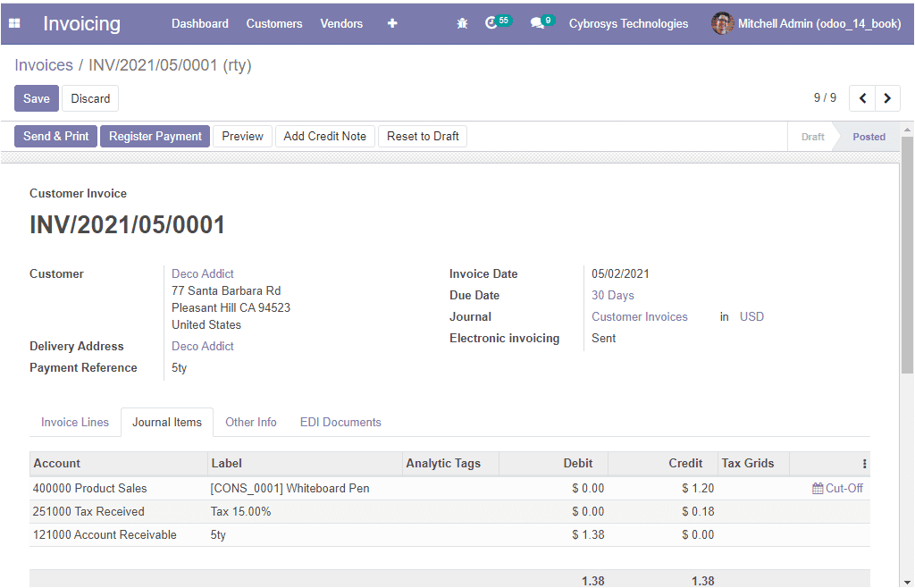Click the 9 / 9 pager counter
Screen dimensions: 915x588
tap(825, 98)
